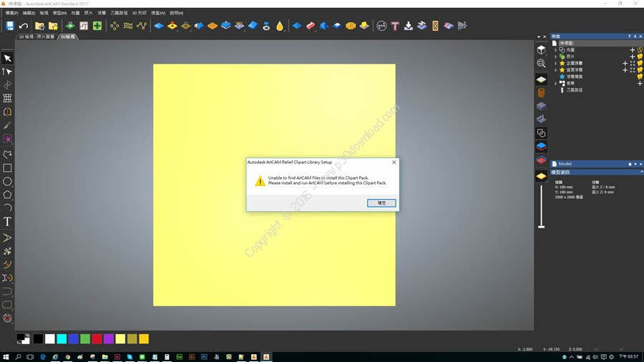The height and width of the screenshot is (362, 644).
Task: Open the 編輯(E) menu
Action: [29, 13]
